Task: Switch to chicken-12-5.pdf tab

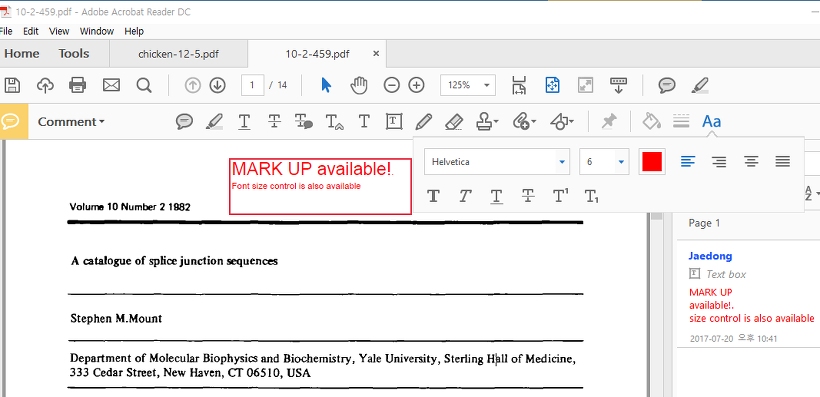Action: coord(178,54)
